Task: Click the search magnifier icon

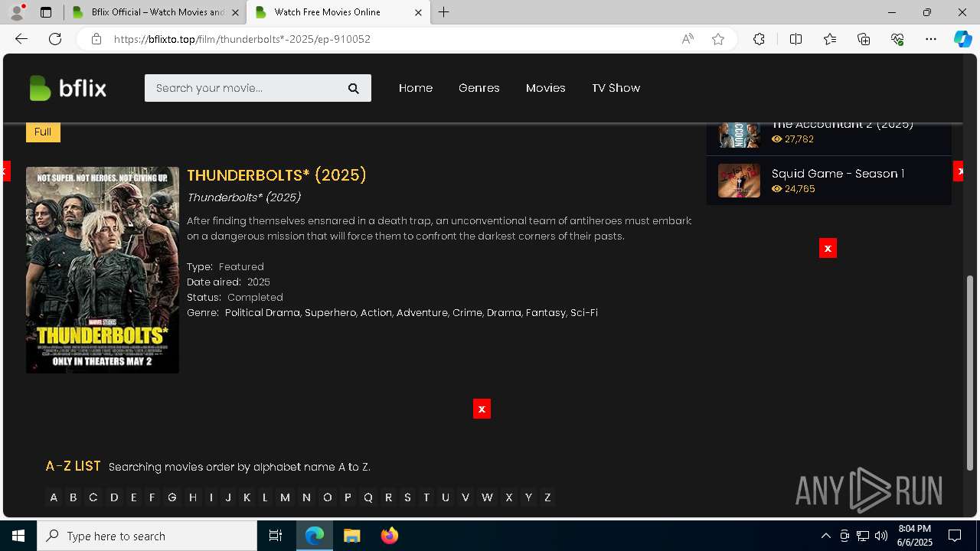Action: [354, 88]
